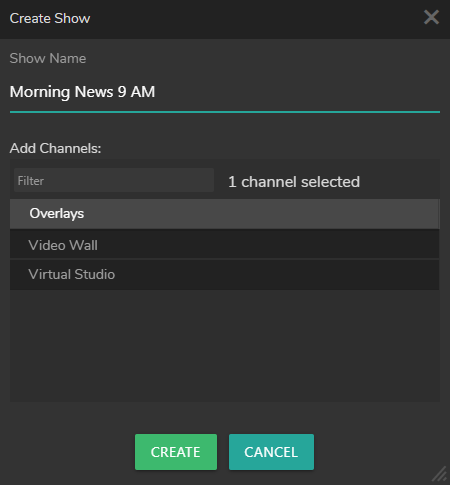
Task: Focus the Show Name text field
Action: click(x=225, y=92)
